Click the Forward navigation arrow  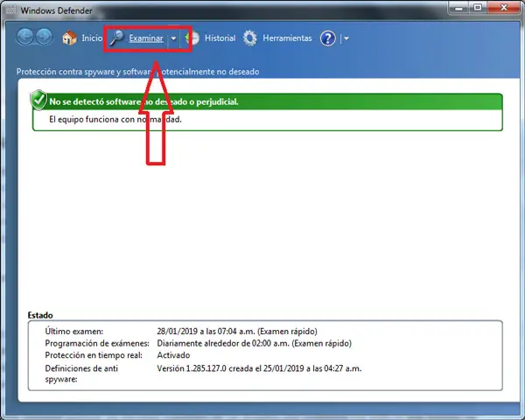click(x=45, y=37)
